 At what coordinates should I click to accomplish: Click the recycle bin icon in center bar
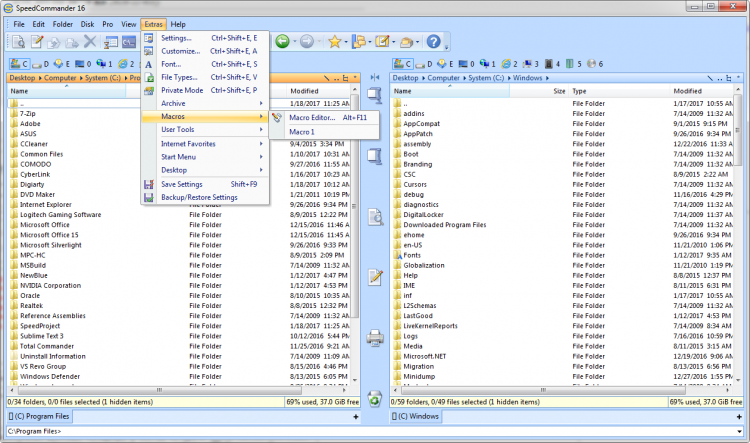(375, 398)
